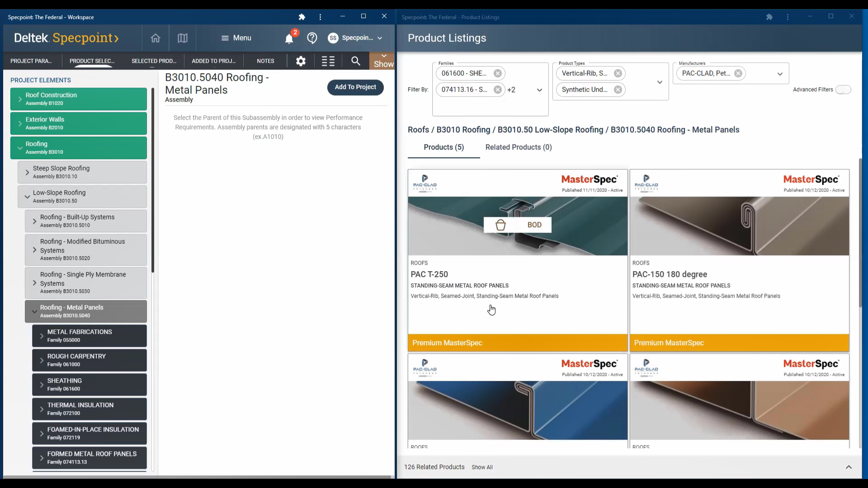Screen dimensions: 868x488
Task: Click the search magnifier icon
Action: point(356,61)
